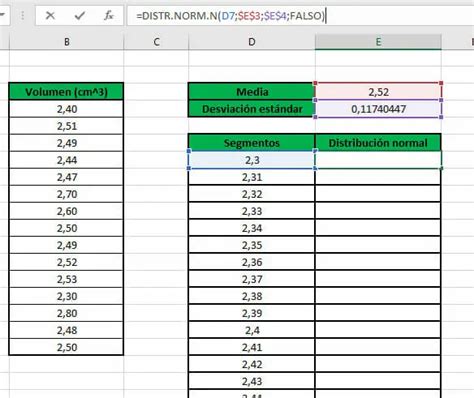Viewport: 474px width, 398px height.
Task: Select Volumen cell showing 2,30
Action: point(66,296)
